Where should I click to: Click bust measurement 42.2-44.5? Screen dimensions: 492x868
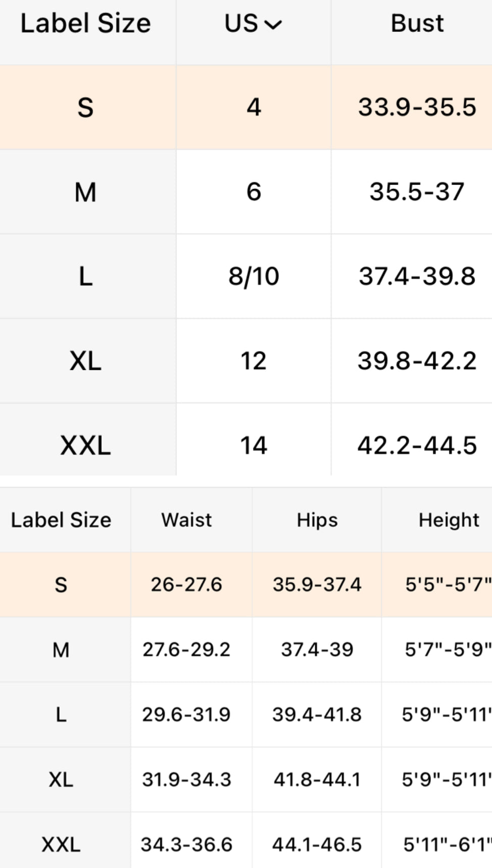pos(417,445)
